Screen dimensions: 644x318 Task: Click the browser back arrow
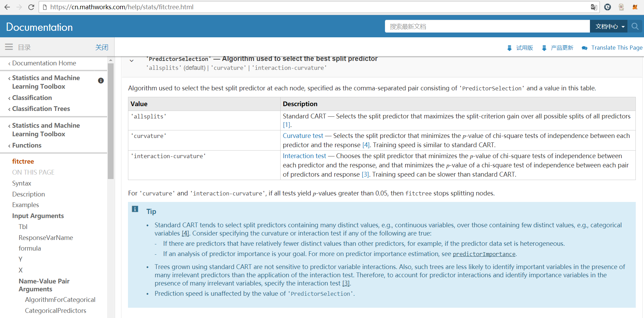click(7, 7)
